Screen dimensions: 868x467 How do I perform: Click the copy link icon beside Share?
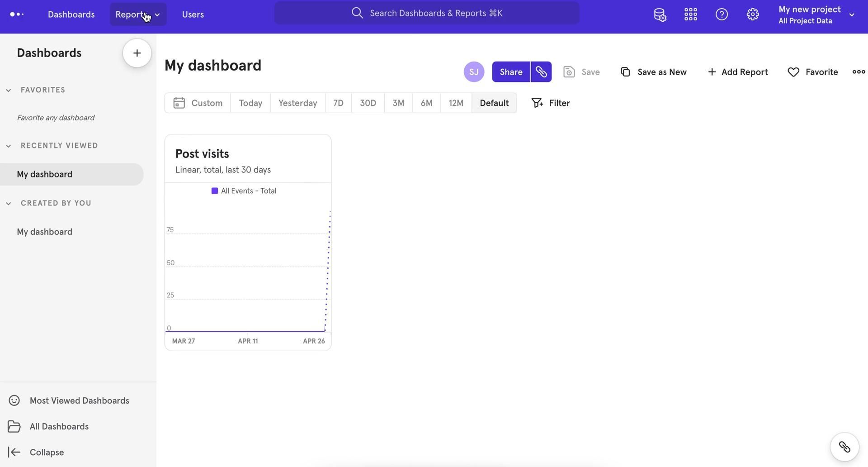coord(541,72)
